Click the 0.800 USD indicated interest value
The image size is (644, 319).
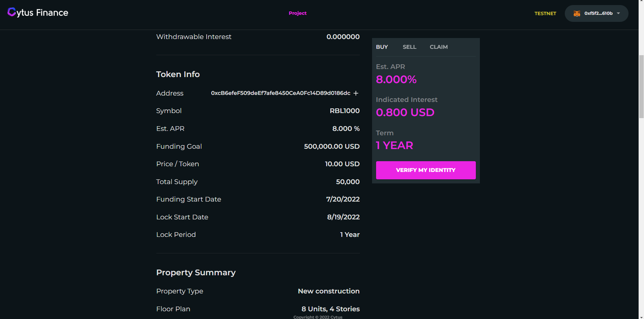[405, 112]
